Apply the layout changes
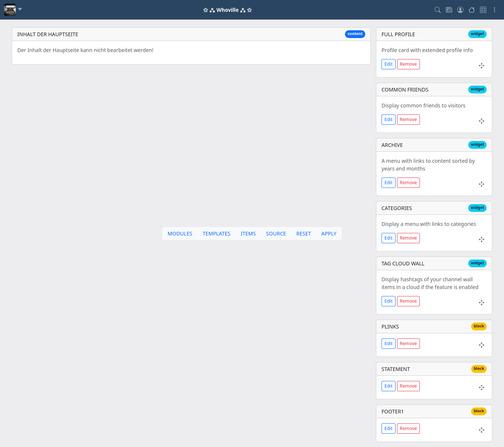 pos(329,234)
